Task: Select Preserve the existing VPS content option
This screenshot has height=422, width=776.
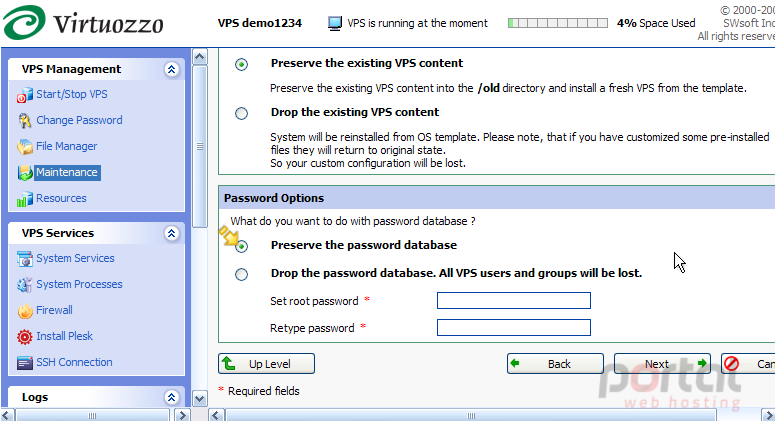Action: pos(242,64)
